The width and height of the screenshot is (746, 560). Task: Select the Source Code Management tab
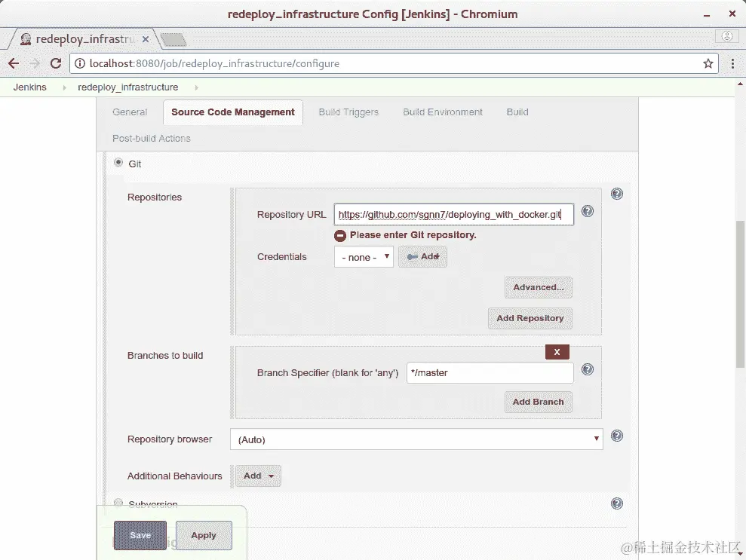pyautogui.click(x=233, y=112)
